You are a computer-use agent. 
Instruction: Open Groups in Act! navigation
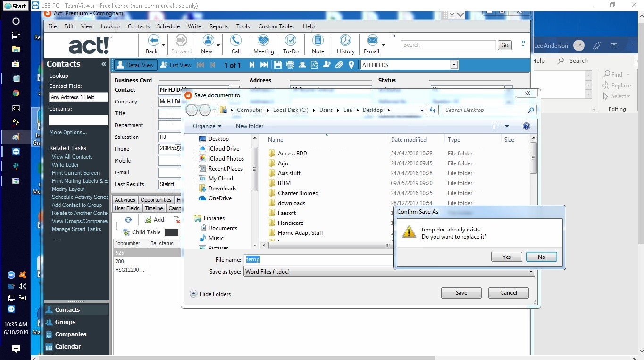pyautogui.click(x=66, y=322)
